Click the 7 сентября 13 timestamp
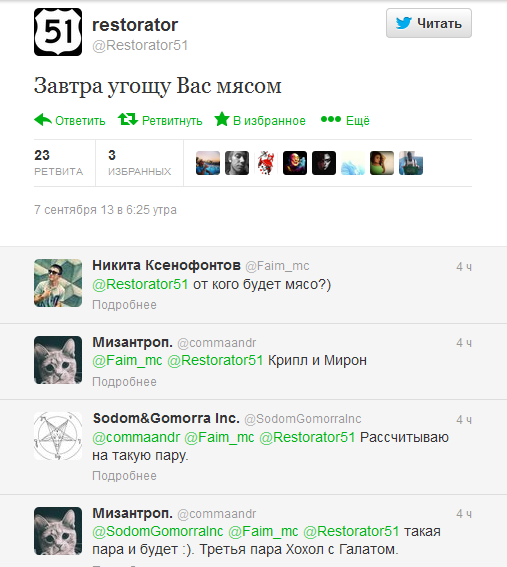The height and width of the screenshot is (567, 507). 105,210
